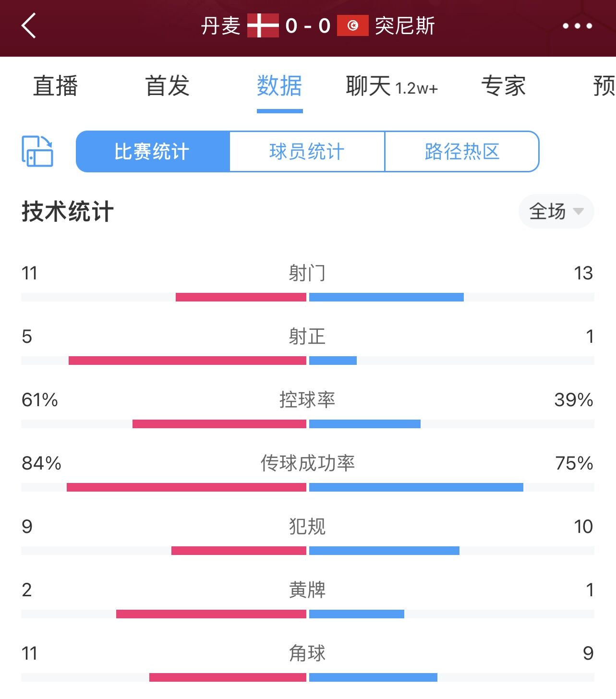Tap the 0 - 0 match score

point(308,26)
